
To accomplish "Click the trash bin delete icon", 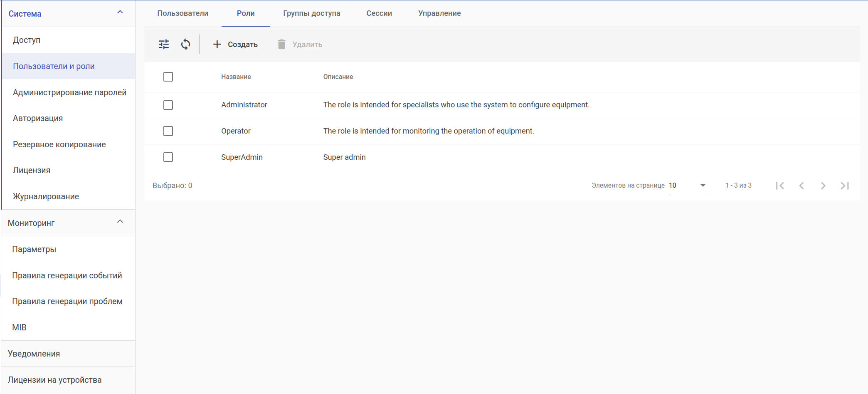I will pos(281,44).
